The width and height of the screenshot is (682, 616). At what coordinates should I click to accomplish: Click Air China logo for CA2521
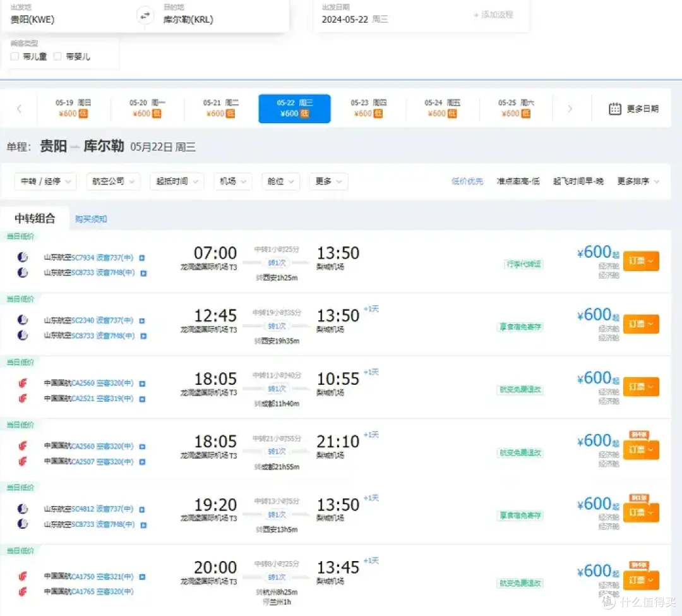23,398
